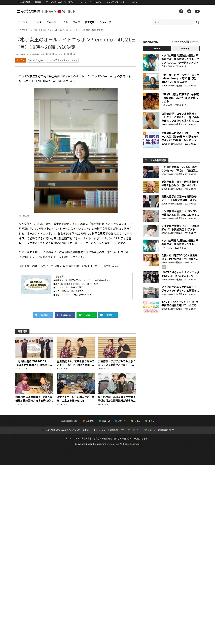Open ranking 1 Netflix映画『新幹線大爆破』 thumbnail

tap(151, 62)
